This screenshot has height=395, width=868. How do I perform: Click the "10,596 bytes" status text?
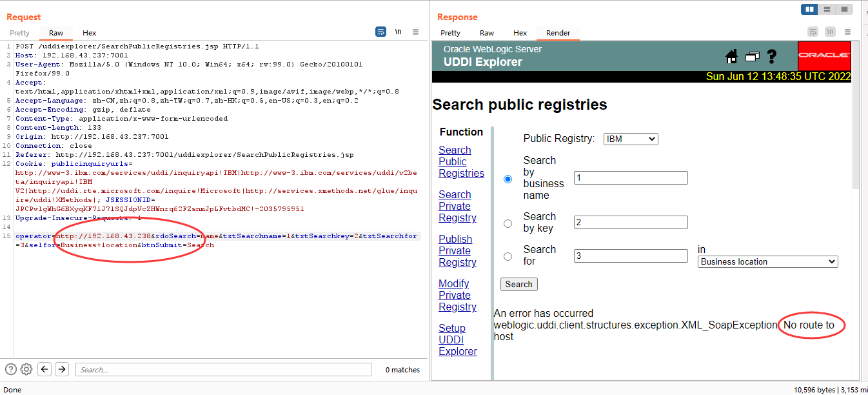(x=814, y=389)
